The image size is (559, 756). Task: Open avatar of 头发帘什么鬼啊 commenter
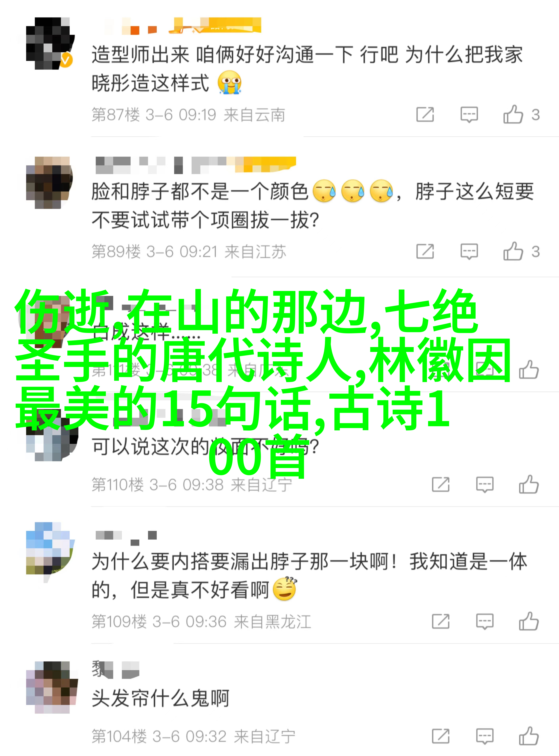(x=52, y=687)
